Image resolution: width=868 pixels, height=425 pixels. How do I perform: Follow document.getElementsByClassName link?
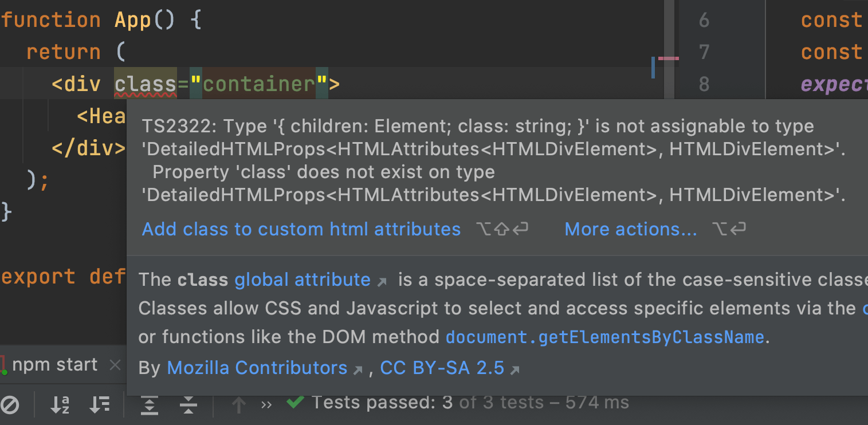click(604, 337)
